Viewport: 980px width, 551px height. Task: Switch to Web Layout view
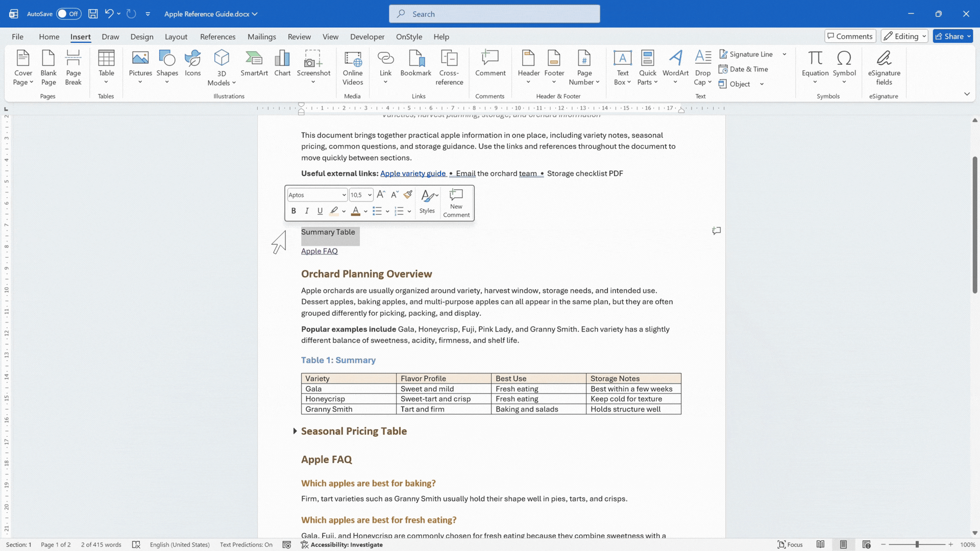(866, 544)
